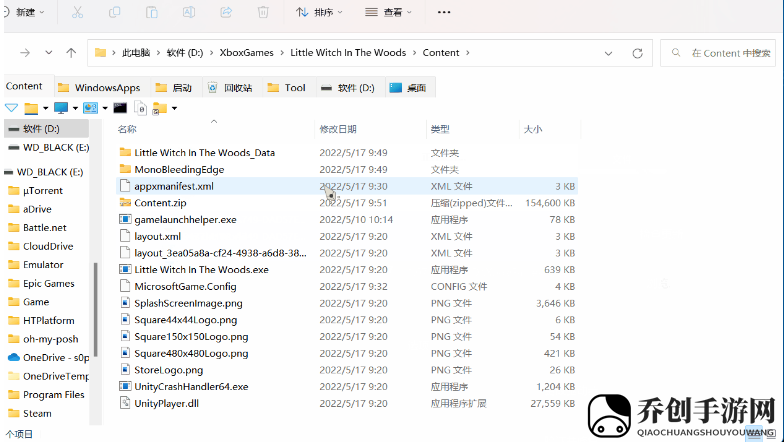Click the monitor icon in QTTabBar toolbar
Viewport: 784px width, 442px height.
click(x=61, y=108)
